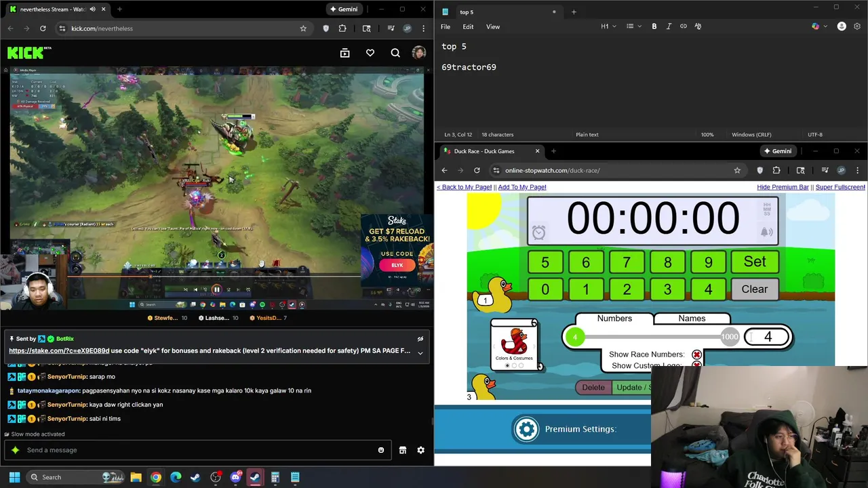
Task: Click the Notepad bold formatting icon
Action: [x=654, y=26]
